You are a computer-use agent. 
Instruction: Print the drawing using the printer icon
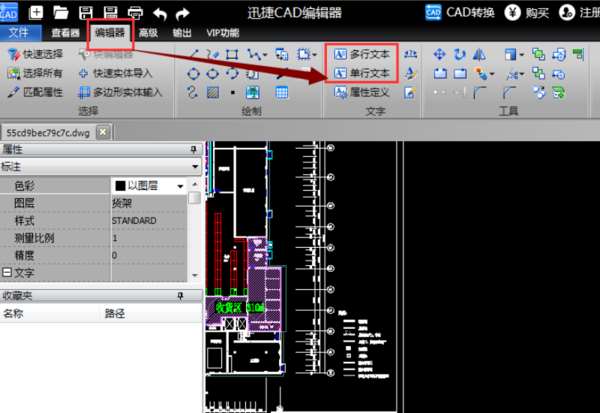135,13
